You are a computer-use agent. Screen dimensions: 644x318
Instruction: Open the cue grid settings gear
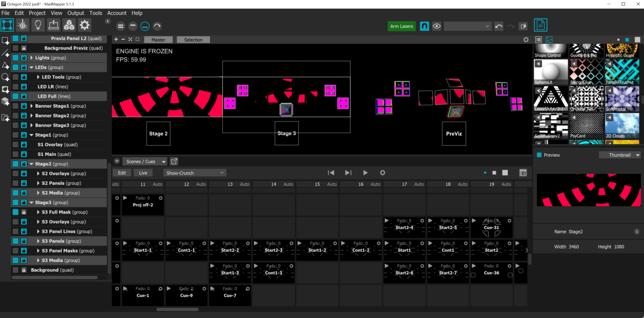click(382, 173)
